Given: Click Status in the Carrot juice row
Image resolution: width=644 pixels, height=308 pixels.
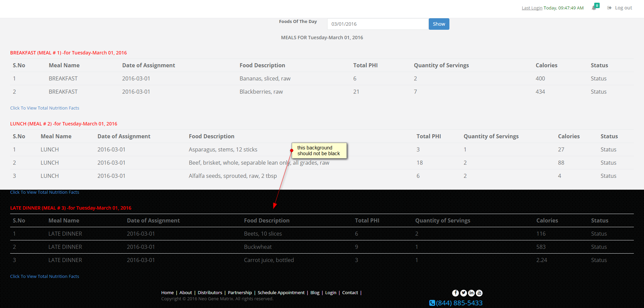Looking at the screenshot, I should (x=599, y=260).
